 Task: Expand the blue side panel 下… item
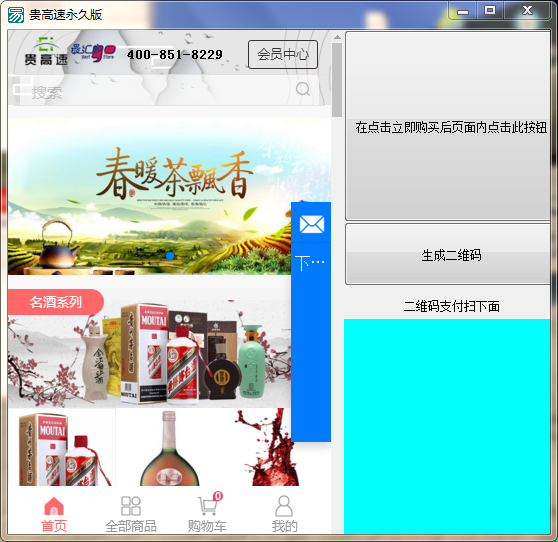310,263
